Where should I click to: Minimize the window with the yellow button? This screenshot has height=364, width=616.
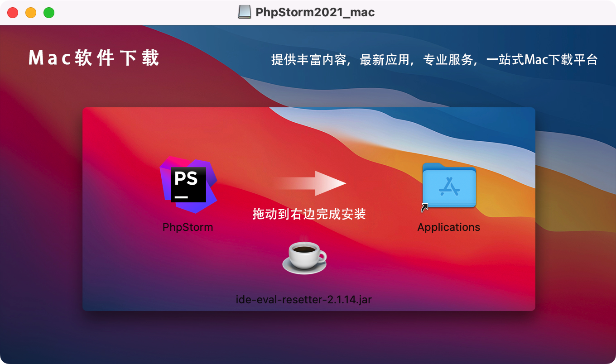pyautogui.click(x=31, y=13)
